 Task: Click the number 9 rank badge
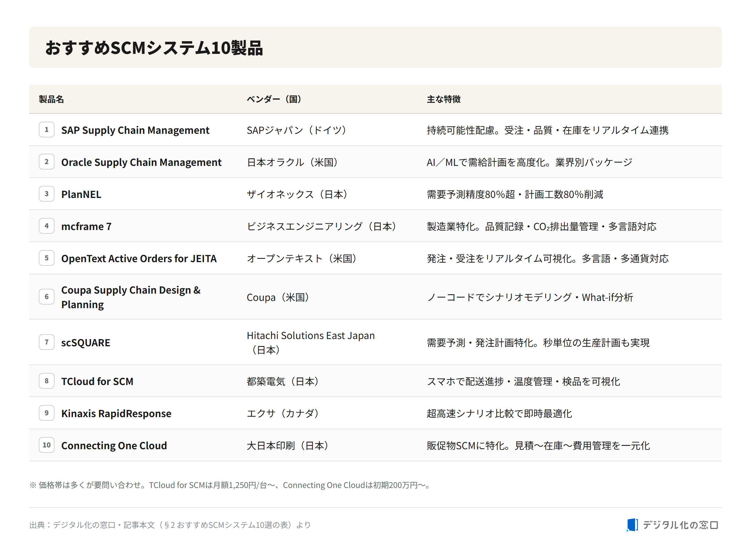[46, 413]
